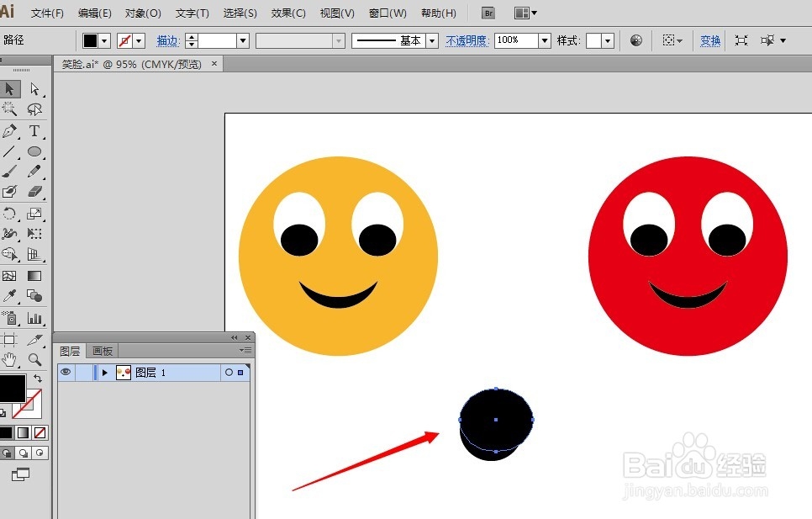Change the screen mode
812x519 pixels.
(x=21, y=474)
